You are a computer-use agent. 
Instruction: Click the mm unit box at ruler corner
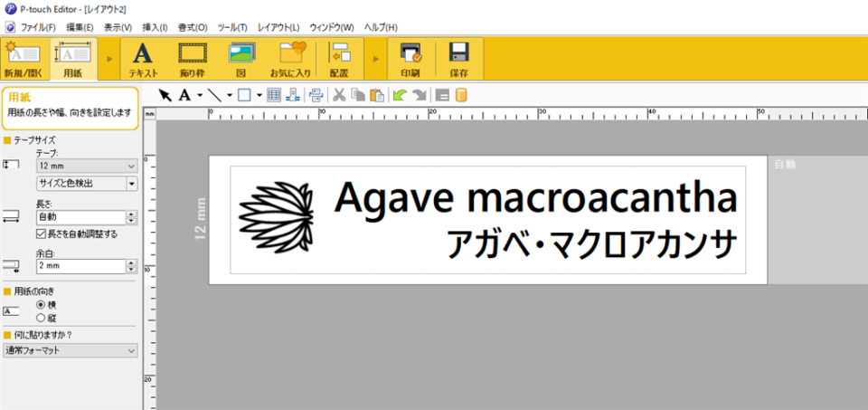pyautogui.click(x=149, y=113)
